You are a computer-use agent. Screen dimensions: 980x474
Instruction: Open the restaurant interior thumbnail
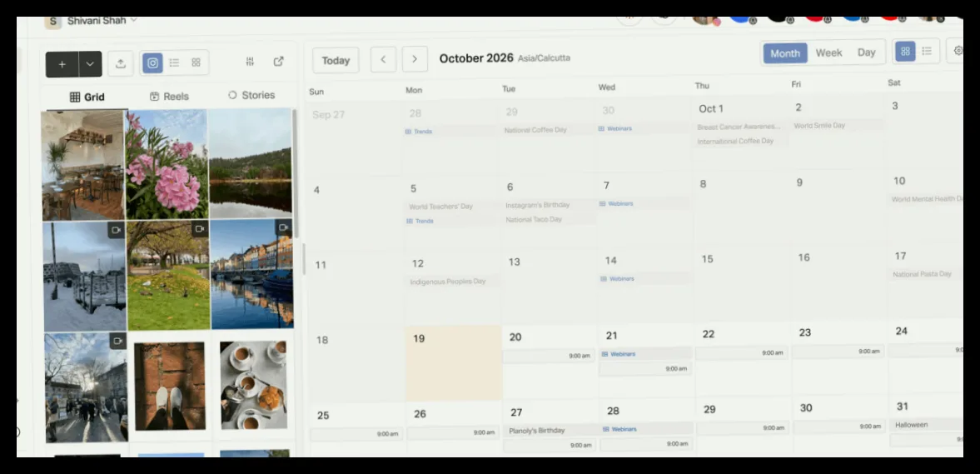pyautogui.click(x=82, y=166)
